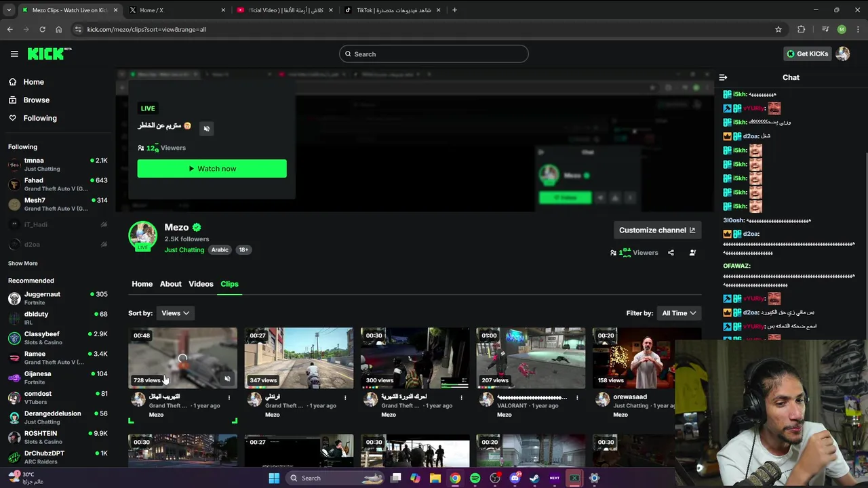Open options menu for the 300 views clip
This screenshot has width=868, height=488.
460,398
